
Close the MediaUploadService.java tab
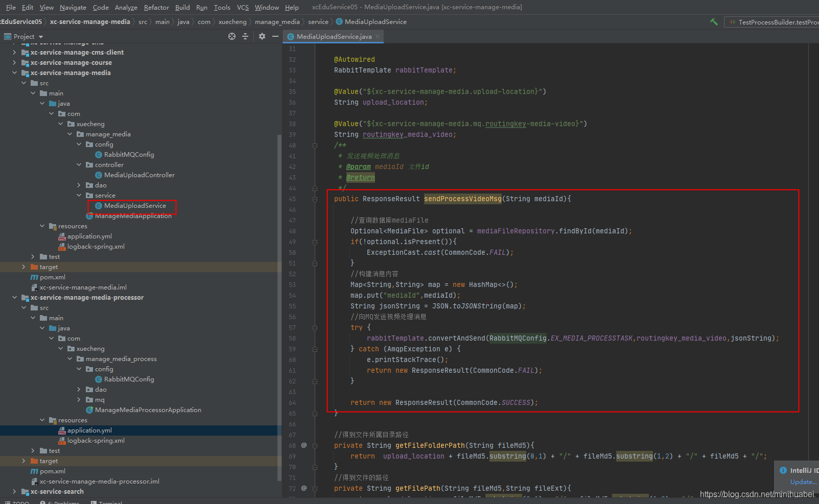pyautogui.click(x=378, y=36)
